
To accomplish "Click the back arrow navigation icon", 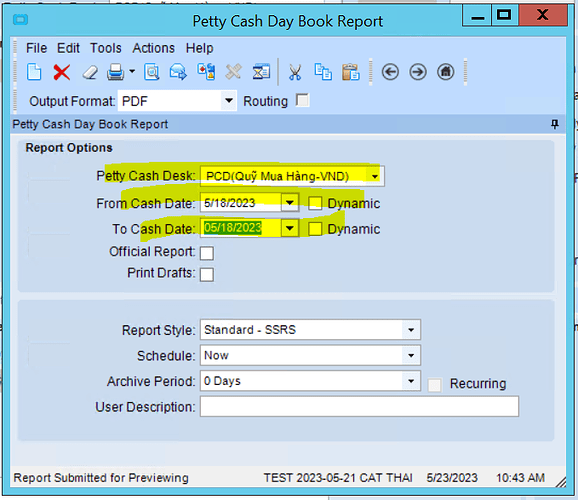I will [x=390, y=72].
